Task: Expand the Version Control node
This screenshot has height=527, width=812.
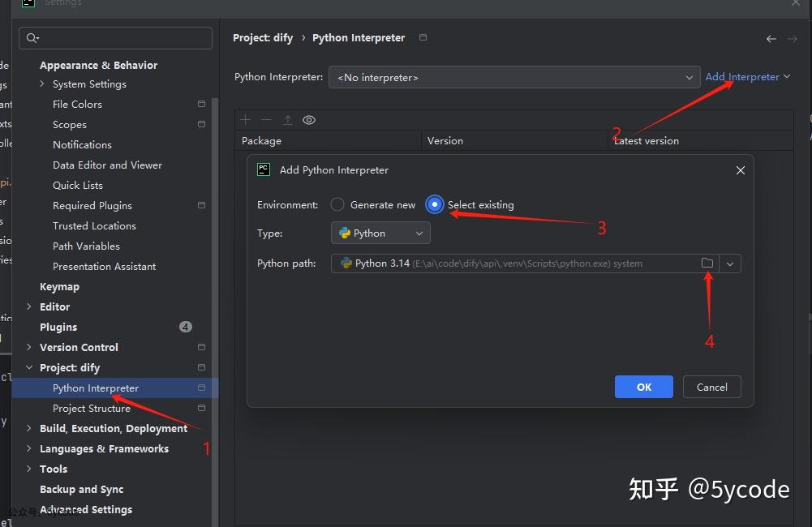Action: 29,347
